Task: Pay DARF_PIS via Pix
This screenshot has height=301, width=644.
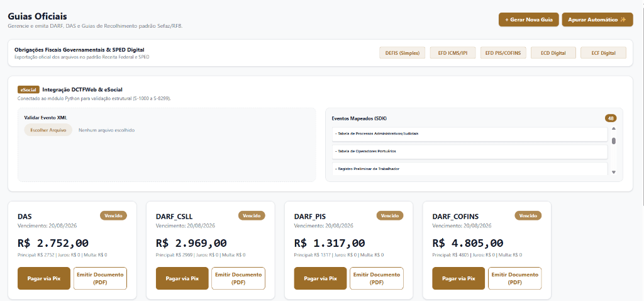Action: (321, 278)
